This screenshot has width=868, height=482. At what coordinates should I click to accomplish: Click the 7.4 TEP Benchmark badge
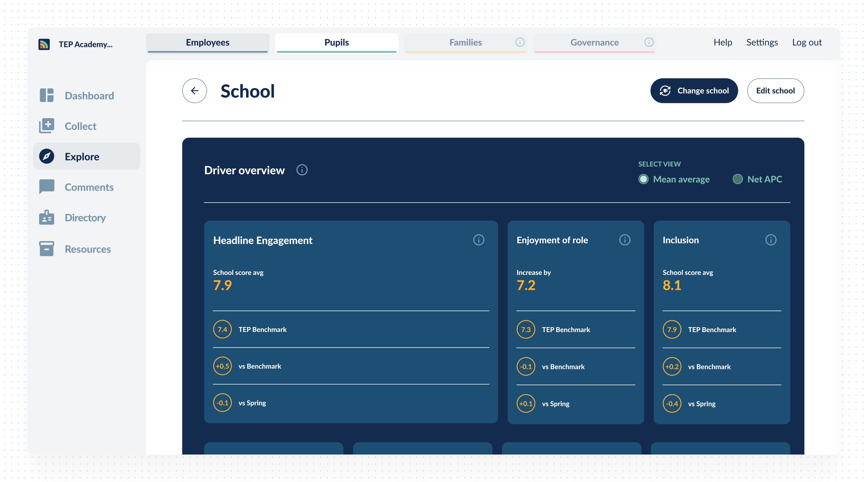(x=222, y=329)
